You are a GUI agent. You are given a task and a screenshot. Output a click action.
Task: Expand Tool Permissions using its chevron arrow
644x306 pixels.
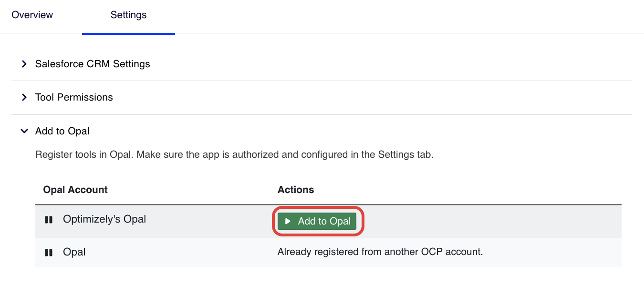24,97
